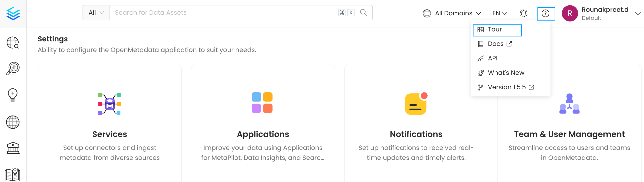Open Govern via the bank building icon
644x182 pixels.
[x=13, y=148]
